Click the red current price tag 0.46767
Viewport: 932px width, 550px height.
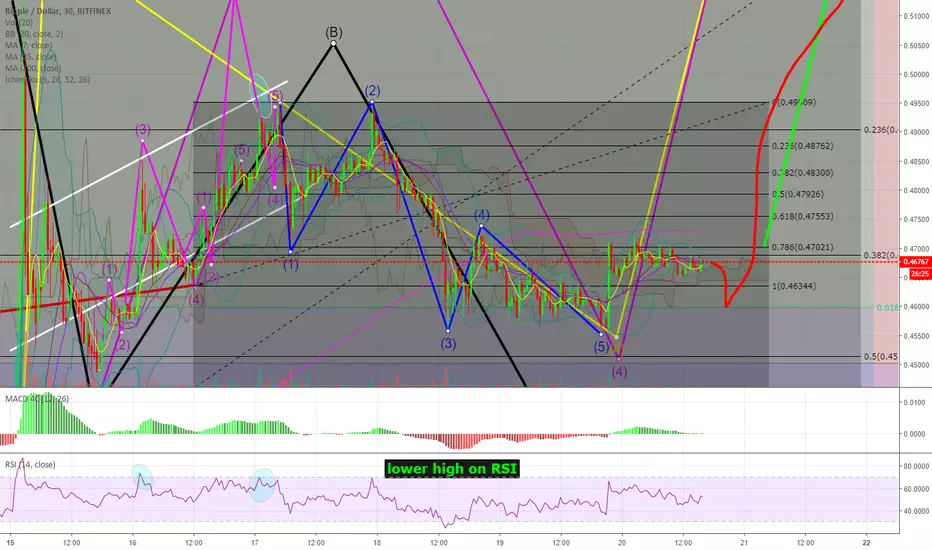(915, 262)
